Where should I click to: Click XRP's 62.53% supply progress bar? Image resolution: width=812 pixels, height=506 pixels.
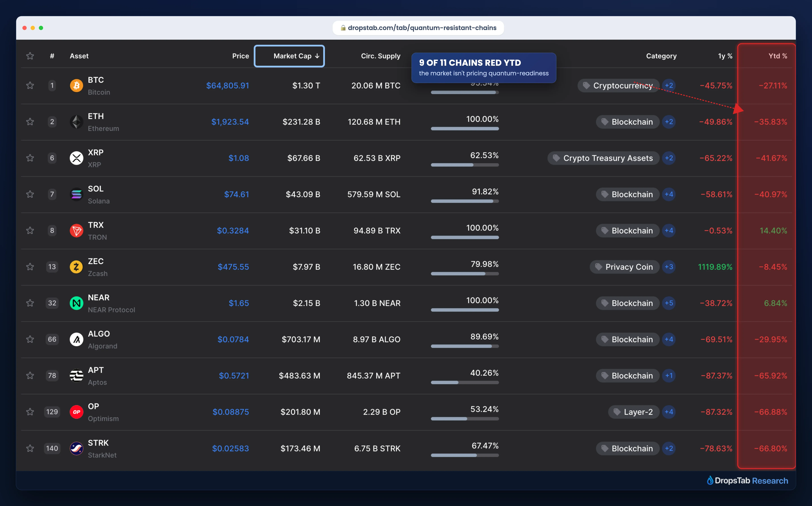[465, 165]
